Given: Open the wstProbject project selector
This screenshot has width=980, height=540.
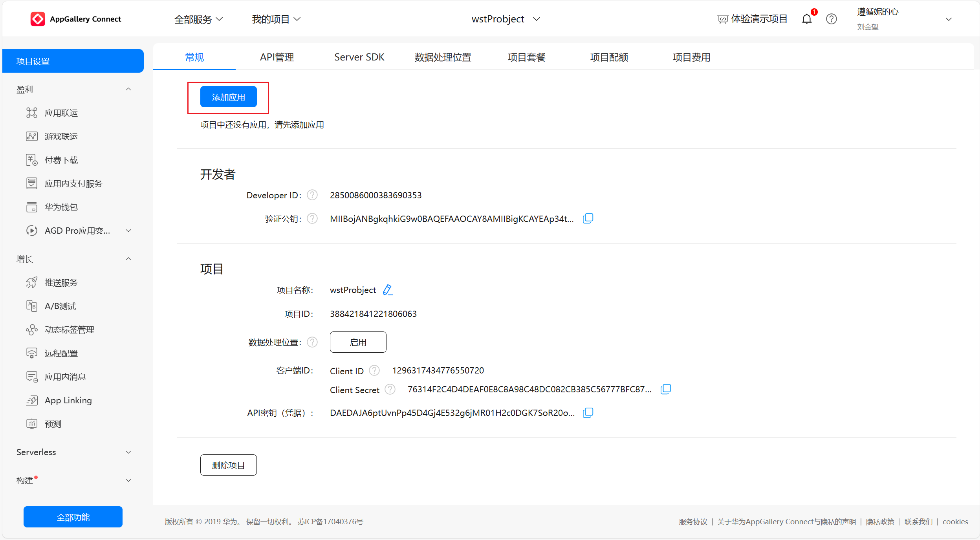Looking at the screenshot, I should [x=506, y=19].
